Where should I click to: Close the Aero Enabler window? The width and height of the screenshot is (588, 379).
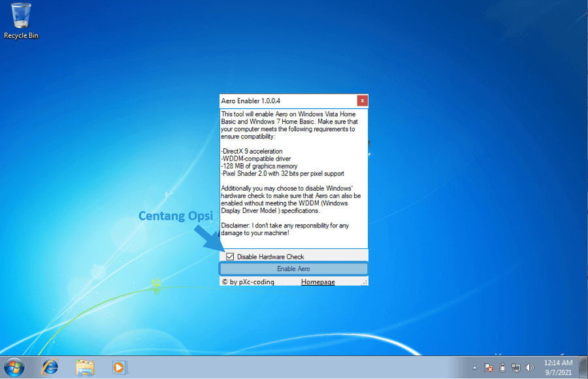(x=362, y=101)
